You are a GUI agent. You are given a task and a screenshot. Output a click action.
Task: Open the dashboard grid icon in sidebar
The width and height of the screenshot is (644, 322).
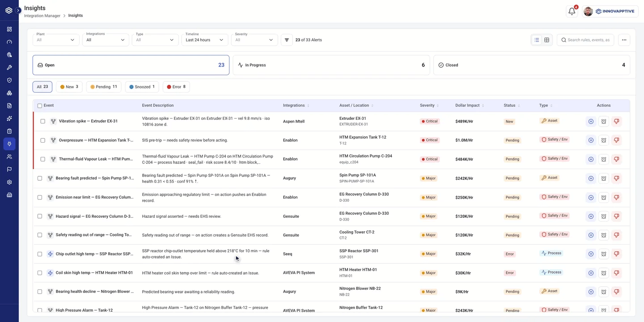pos(9,29)
